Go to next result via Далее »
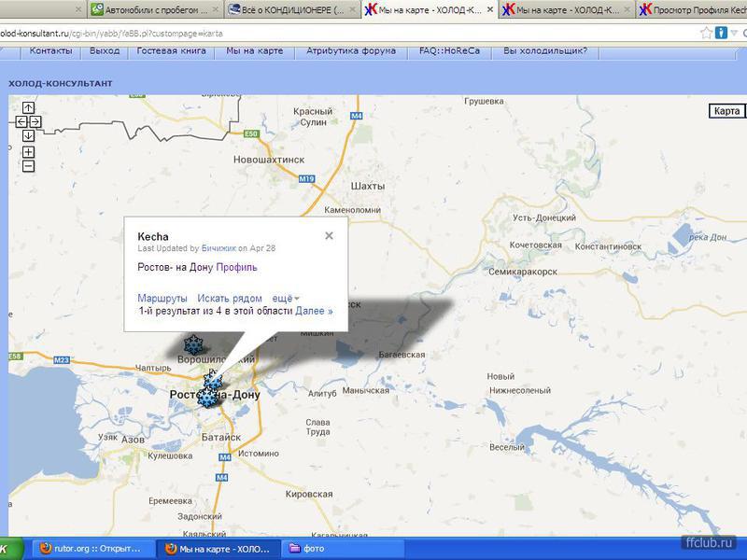747x560 pixels. coord(314,311)
